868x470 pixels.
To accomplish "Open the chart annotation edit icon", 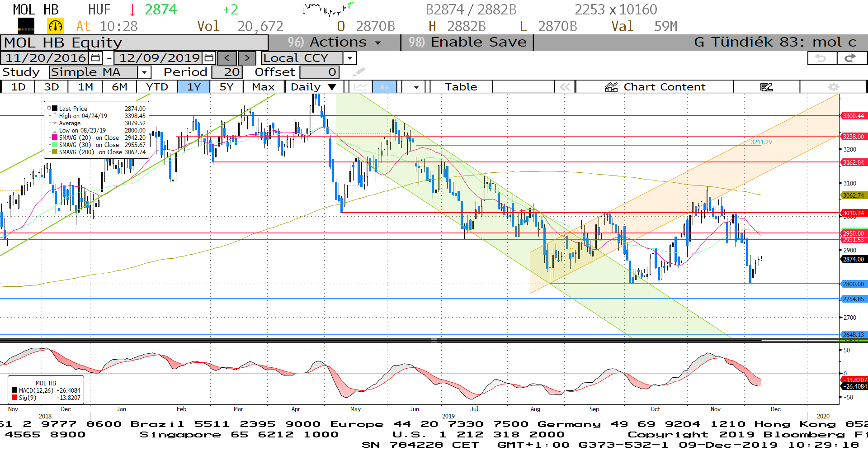I will pos(767,87).
